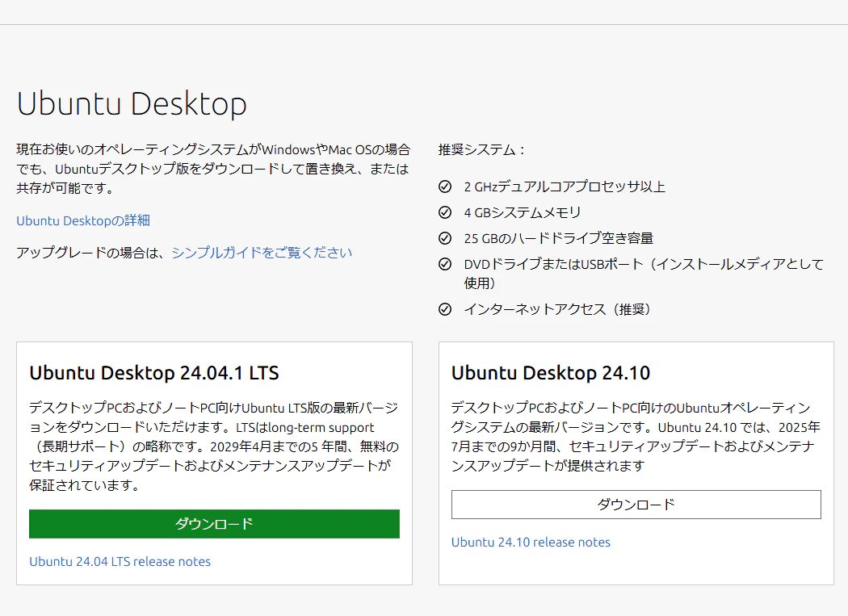The width and height of the screenshot is (848, 616).
Task: Click green ダウンロード button for 24.04.1 LTS
Action: (214, 523)
